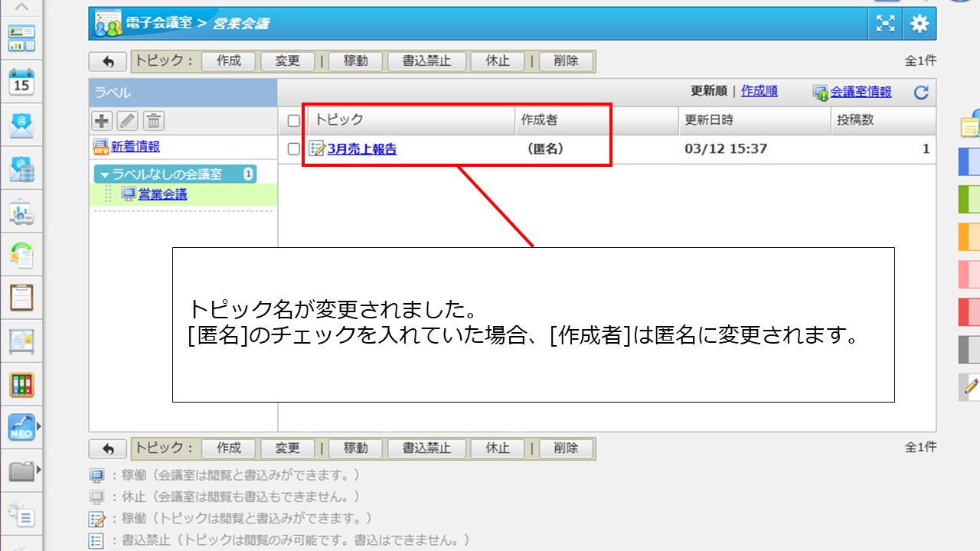
Task: Toggle the select-all checkbox in the header row
Action: (294, 121)
